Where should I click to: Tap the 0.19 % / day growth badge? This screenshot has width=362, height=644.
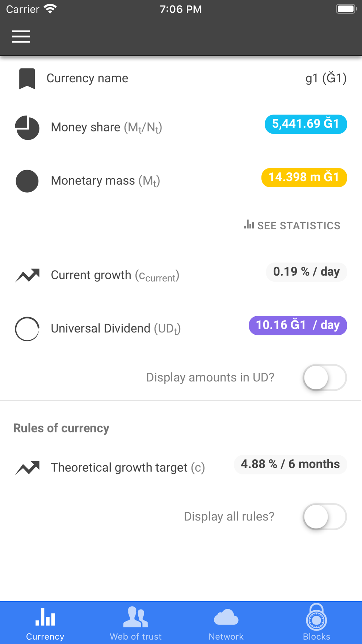[306, 272]
